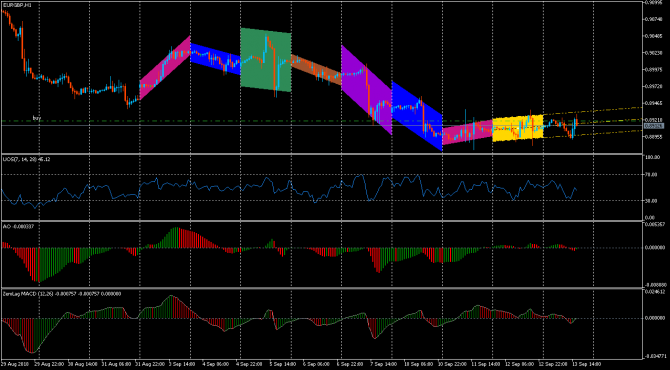The height and width of the screenshot is (370, 670).
Task: Select the 'buy' order label on chart
Action: (x=37, y=117)
